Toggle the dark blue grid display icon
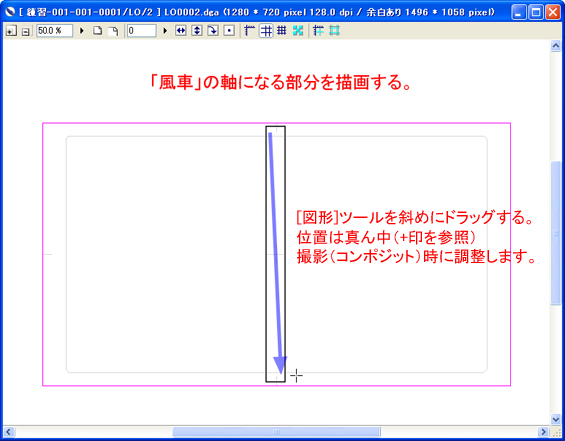 point(282,31)
